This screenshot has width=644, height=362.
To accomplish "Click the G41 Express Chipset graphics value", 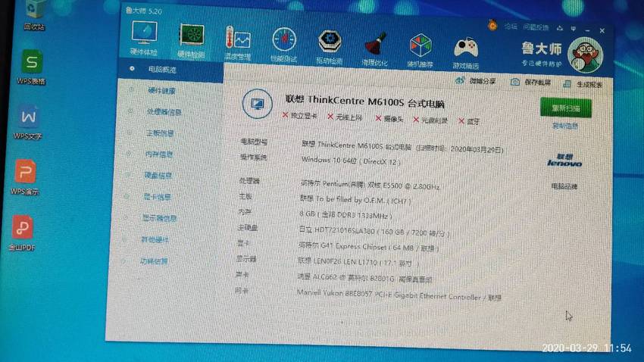I will pos(368,247).
